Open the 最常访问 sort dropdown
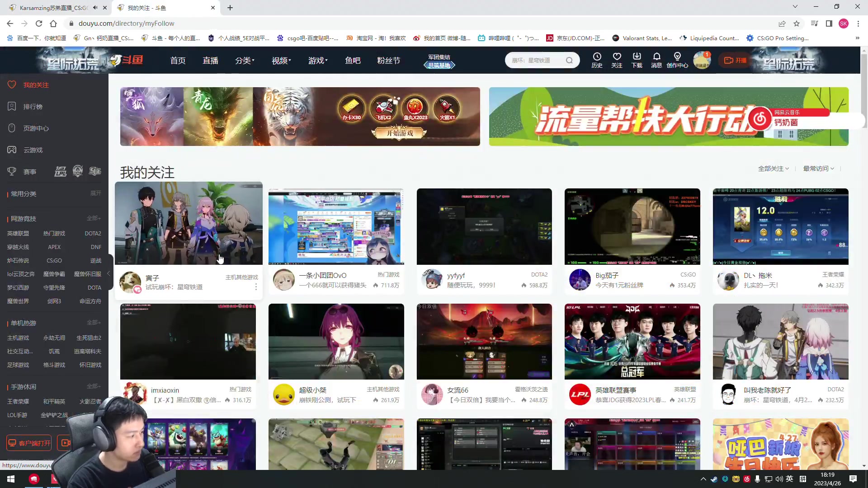This screenshot has width=868, height=488. point(819,169)
